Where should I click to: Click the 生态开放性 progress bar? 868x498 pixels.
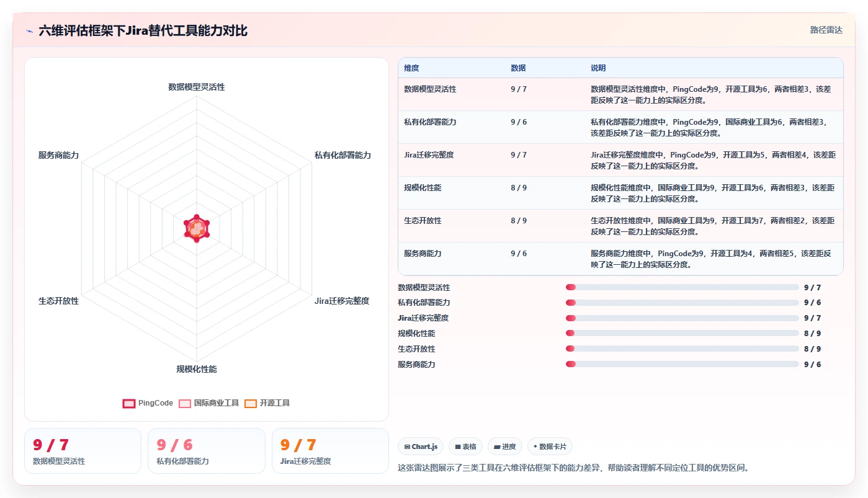[682, 349]
